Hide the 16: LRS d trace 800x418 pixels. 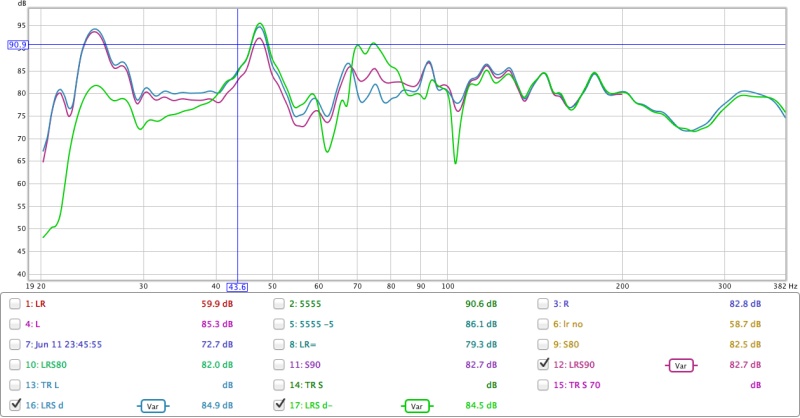[15, 406]
